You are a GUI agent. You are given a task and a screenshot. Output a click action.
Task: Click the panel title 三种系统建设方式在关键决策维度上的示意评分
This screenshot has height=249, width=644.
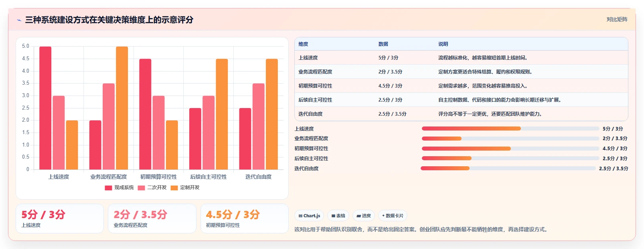pos(109,20)
